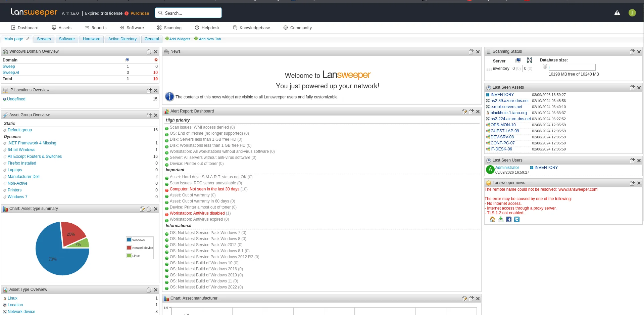Open the Network device asset type link
This screenshot has height=315, width=644.
(21, 312)
